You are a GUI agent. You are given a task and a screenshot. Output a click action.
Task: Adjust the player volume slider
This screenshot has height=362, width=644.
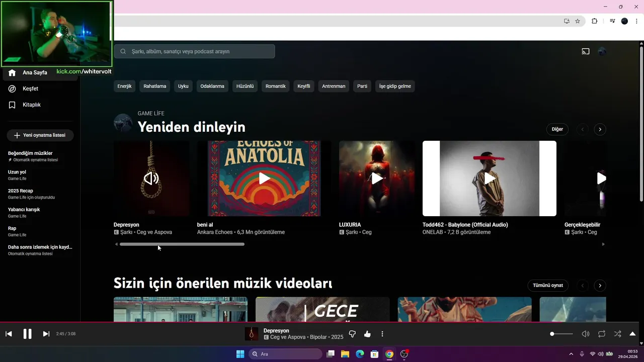click(561, 334)
